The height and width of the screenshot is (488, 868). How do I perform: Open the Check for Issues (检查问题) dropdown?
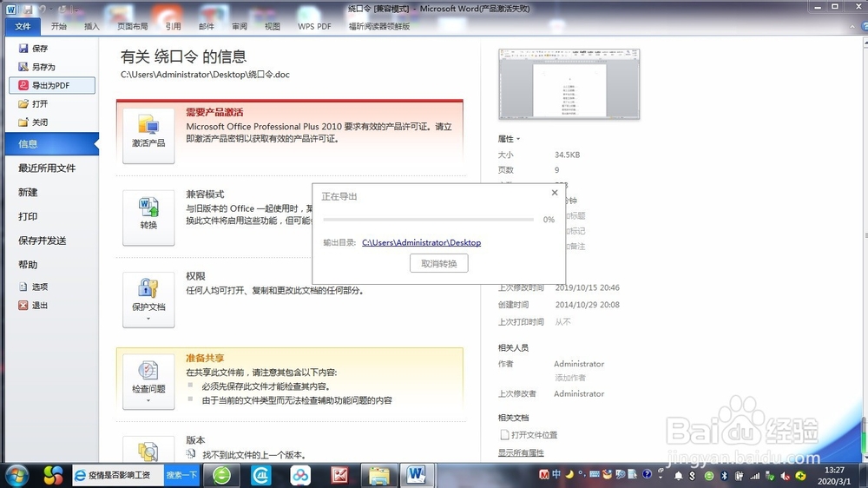(148, 382)
